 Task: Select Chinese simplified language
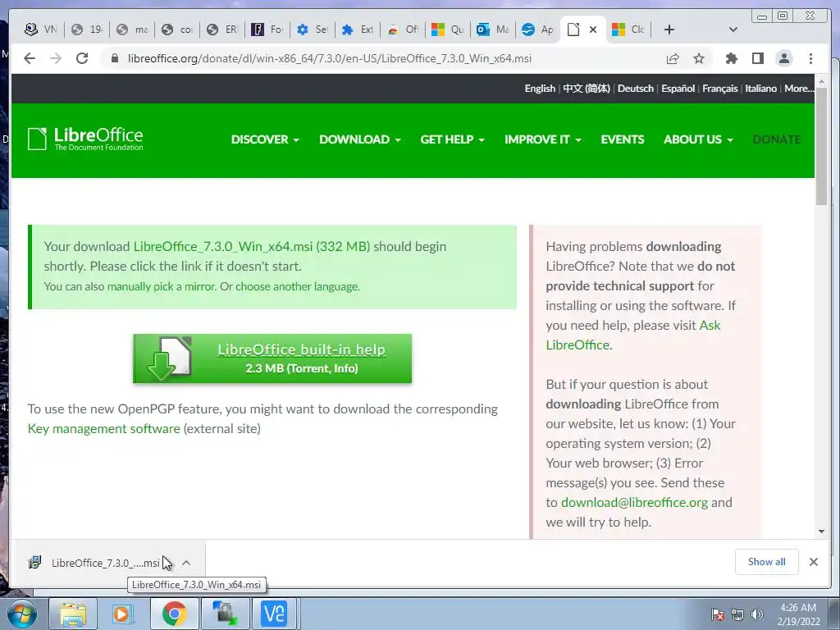pos(586,89)
